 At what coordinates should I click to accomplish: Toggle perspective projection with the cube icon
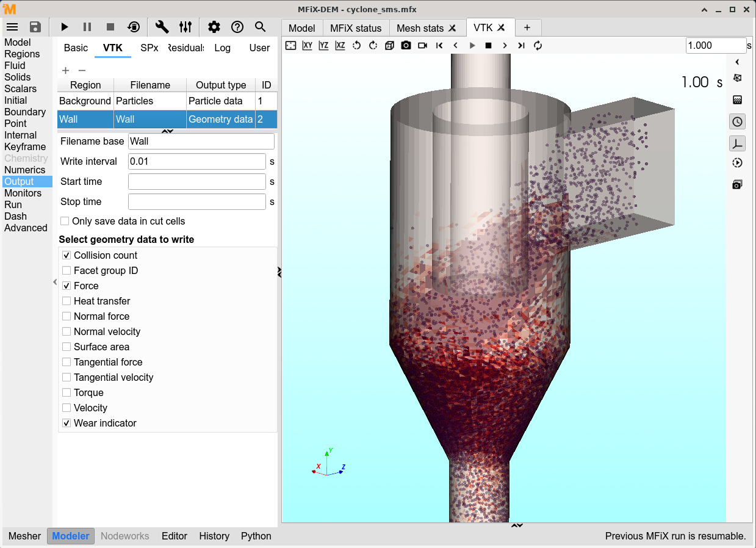(x=389, y=45)
